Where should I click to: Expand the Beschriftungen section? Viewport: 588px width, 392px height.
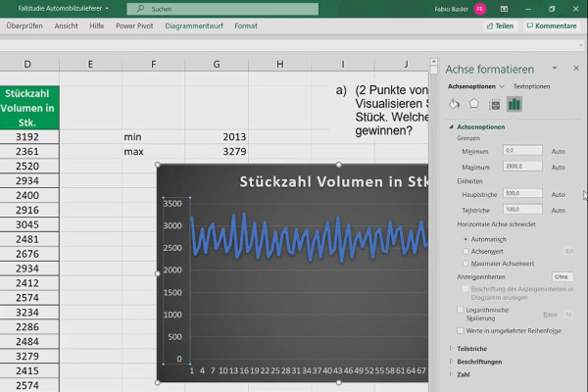(x=451, y=362)
